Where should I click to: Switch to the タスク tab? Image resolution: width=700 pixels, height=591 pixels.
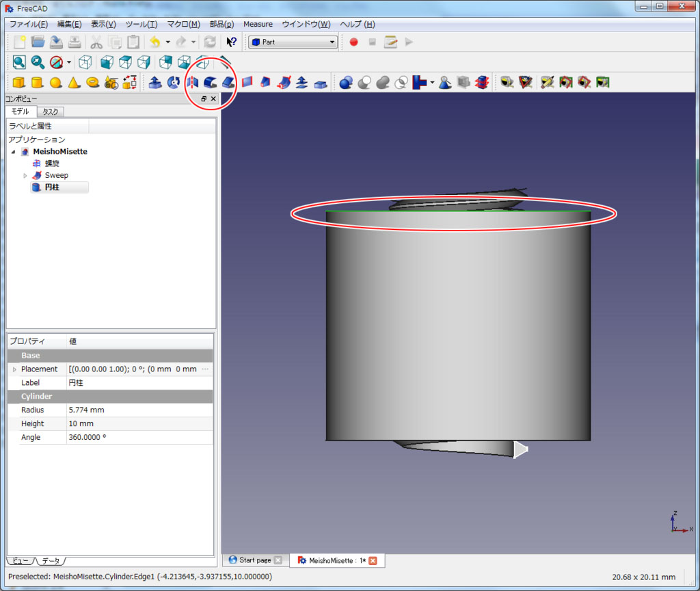click(51, 111)
